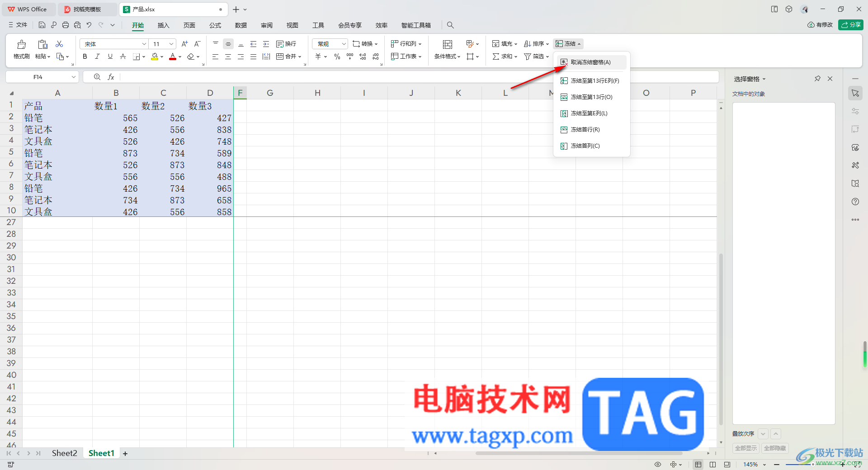Screen dimensions: 868x470
Task: Open the Insert ribbon tab
Action: pyautogui.click(x=163, y=25)
